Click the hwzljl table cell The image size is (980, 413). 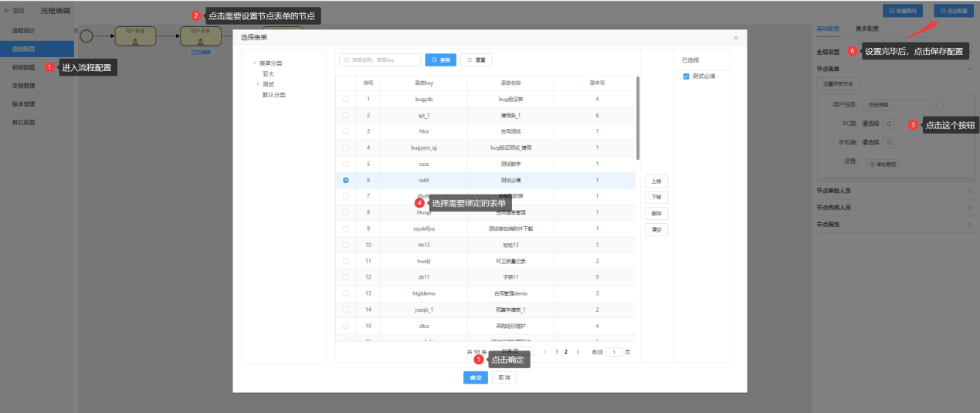click(424, 261)
